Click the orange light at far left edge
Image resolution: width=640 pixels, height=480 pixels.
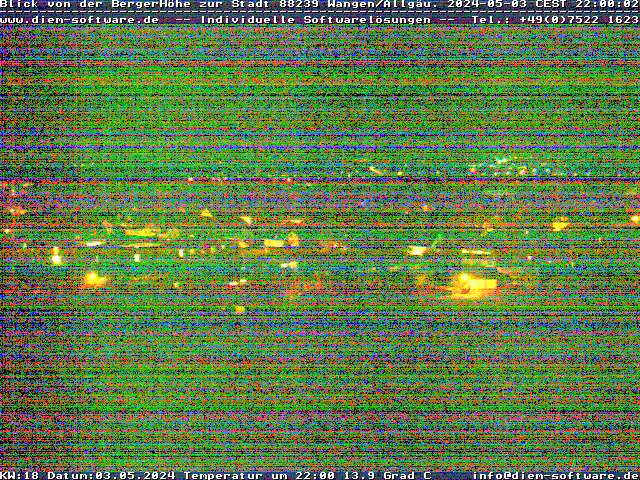pos(14,210)
